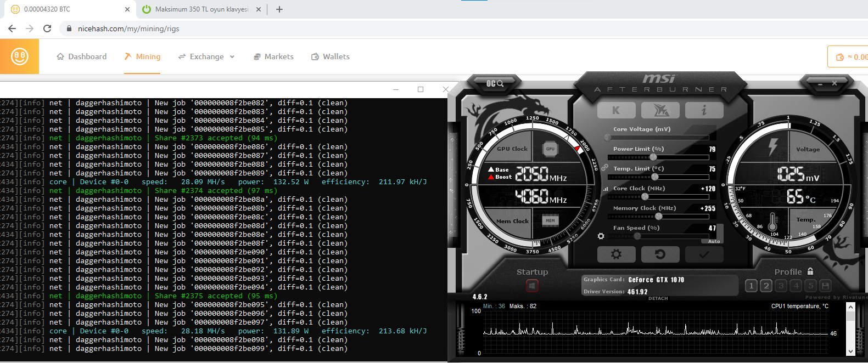Maximize the miner console window
This screenshot has width=868, height=363.
(x=421, y=89)
